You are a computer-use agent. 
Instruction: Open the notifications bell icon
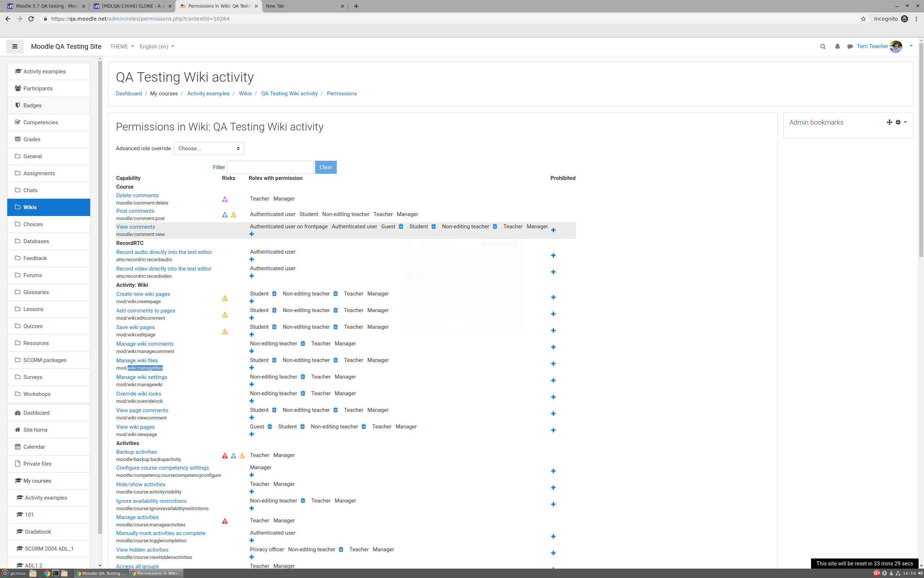click(837, 46)
